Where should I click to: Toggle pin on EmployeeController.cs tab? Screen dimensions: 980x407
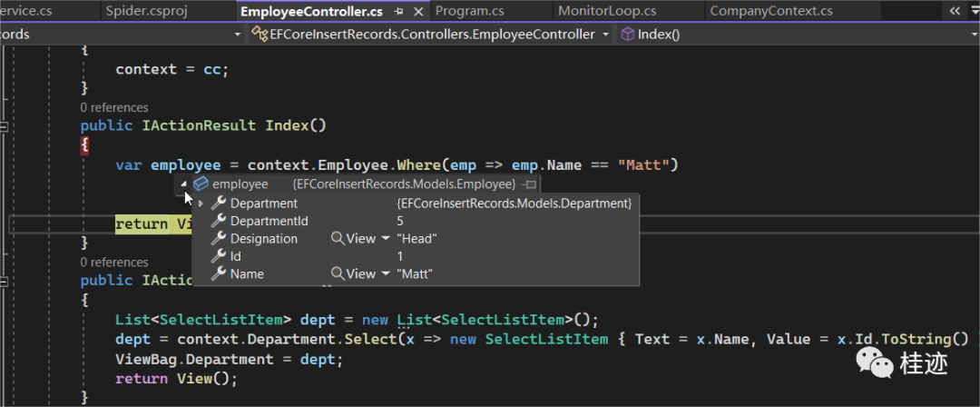398,11
